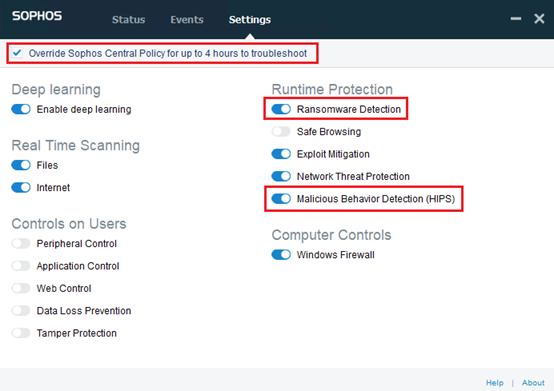The width and height of the screenshot is (554, 391).
Task: Disable Ransomware Detection toggle
Action: (281, 109)
